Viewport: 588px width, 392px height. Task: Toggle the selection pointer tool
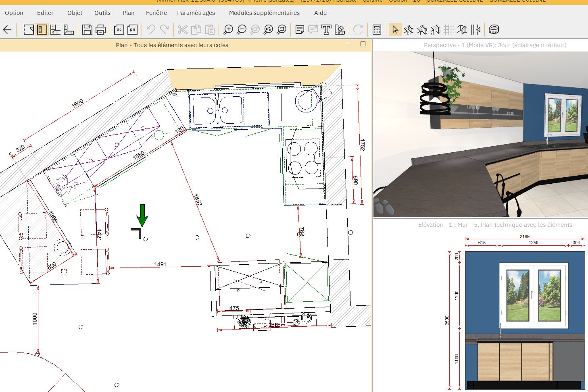point(395,29)
